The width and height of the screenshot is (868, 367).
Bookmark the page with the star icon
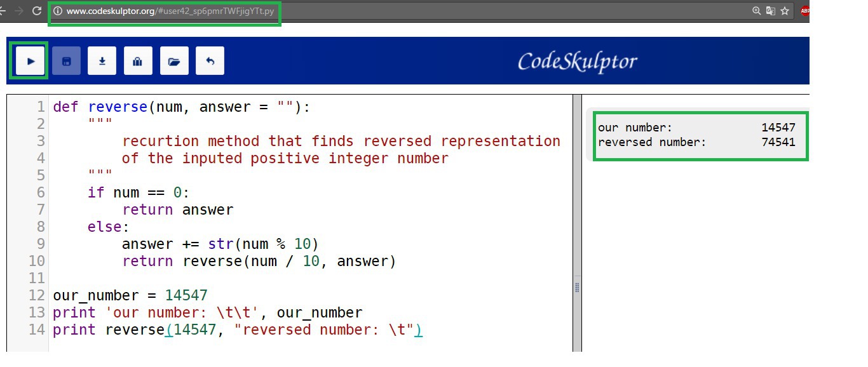785,11
